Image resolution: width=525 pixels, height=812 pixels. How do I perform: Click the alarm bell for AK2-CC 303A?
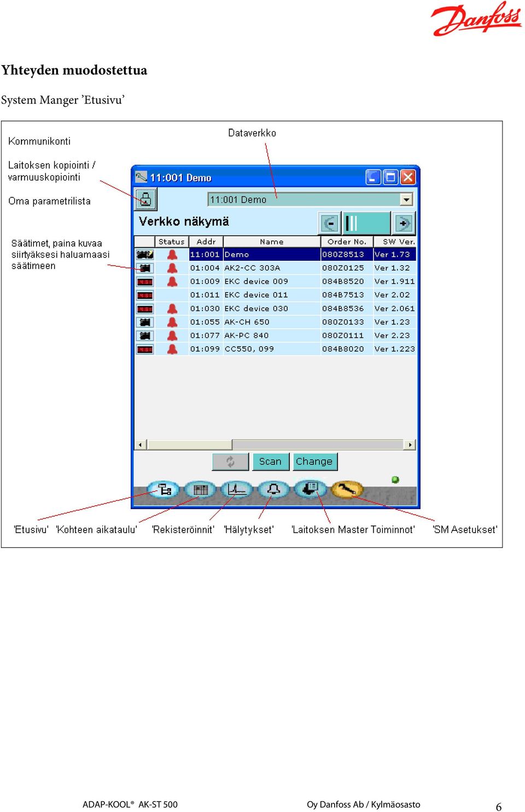coord(172,268)
